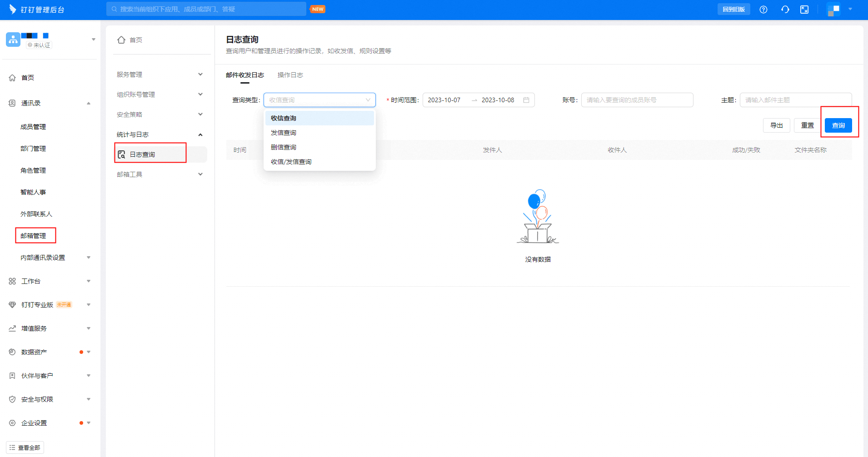Screen dimensions: 868x457
Task: Open 外部联系人 in the sidebar
Action: click(x=36, y=214)
